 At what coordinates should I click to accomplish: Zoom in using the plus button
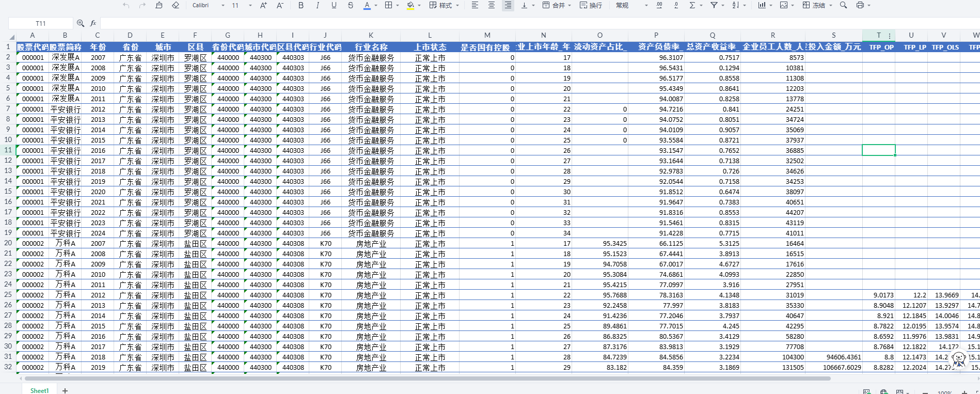click(x=965, y=392)
